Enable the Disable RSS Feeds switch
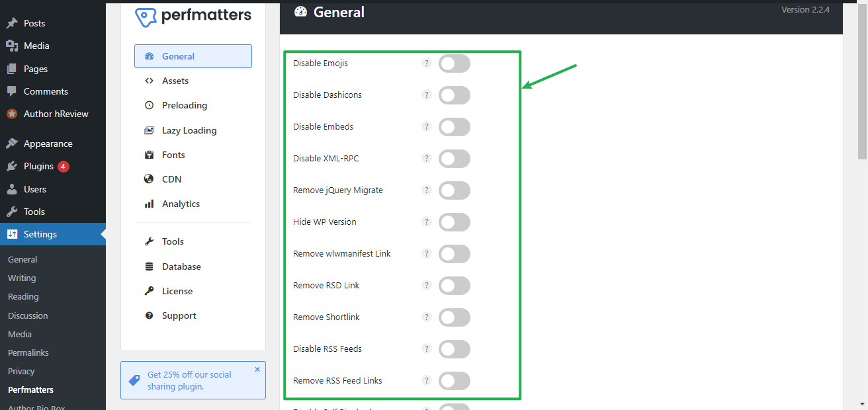The height and width of the screenshot is (410, 868). [454, 348]
